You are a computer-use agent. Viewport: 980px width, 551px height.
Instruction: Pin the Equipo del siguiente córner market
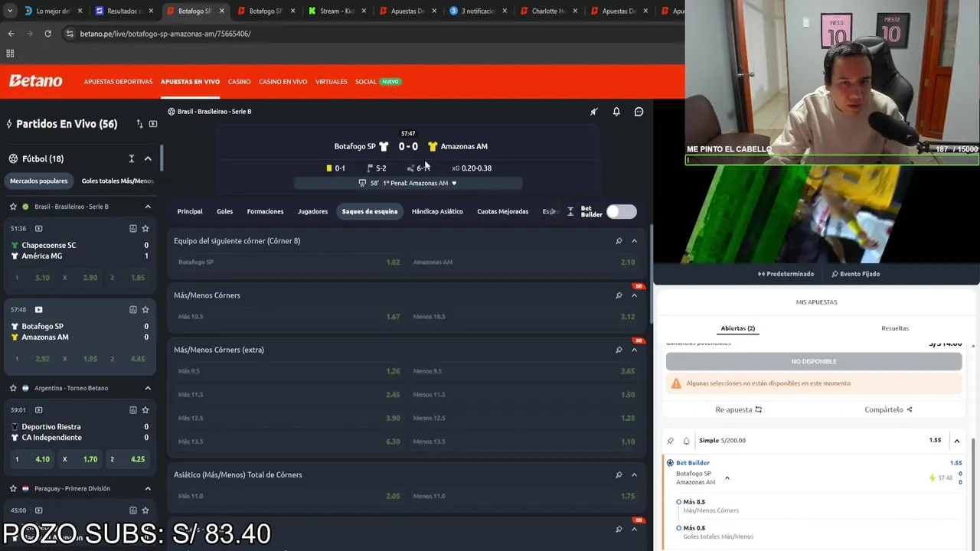click(619, 241)
